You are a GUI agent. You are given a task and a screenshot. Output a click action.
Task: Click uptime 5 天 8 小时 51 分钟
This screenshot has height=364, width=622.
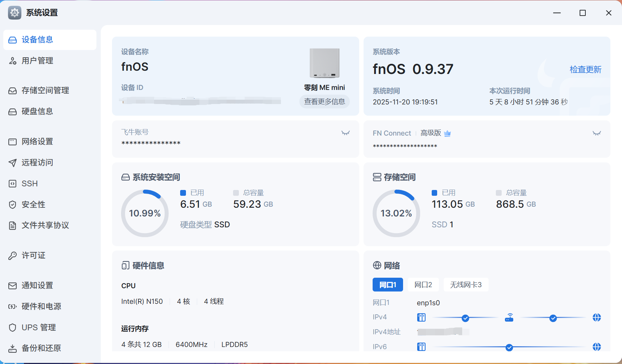pyautogui.click(x=528, y=102)
